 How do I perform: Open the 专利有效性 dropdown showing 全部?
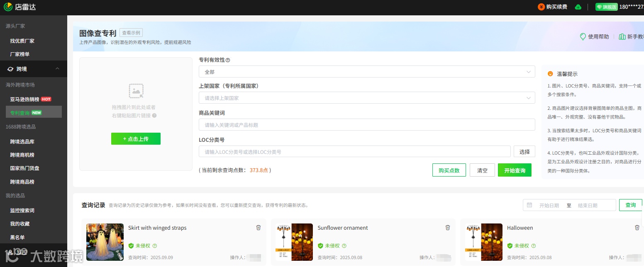click(x=367, y=72)
